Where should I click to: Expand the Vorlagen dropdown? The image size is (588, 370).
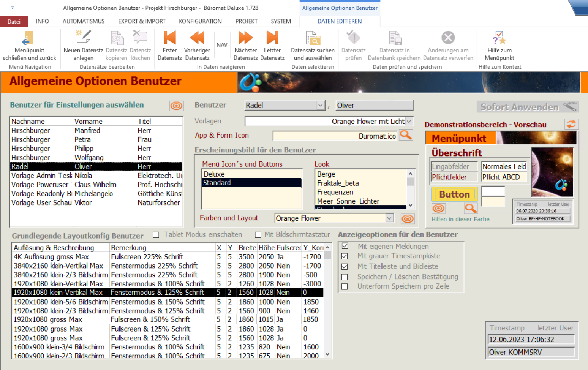(x=409, y=122)
